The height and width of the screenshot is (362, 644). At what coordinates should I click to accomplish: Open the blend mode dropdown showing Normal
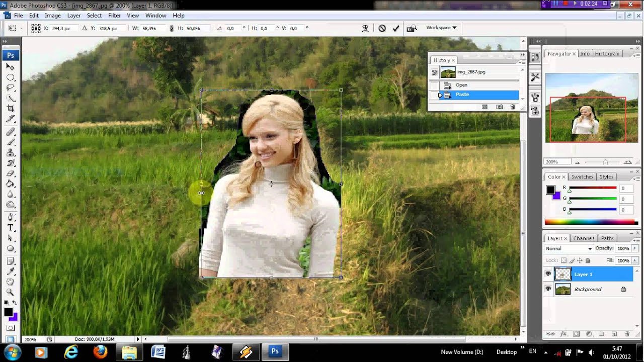[569, 248]
